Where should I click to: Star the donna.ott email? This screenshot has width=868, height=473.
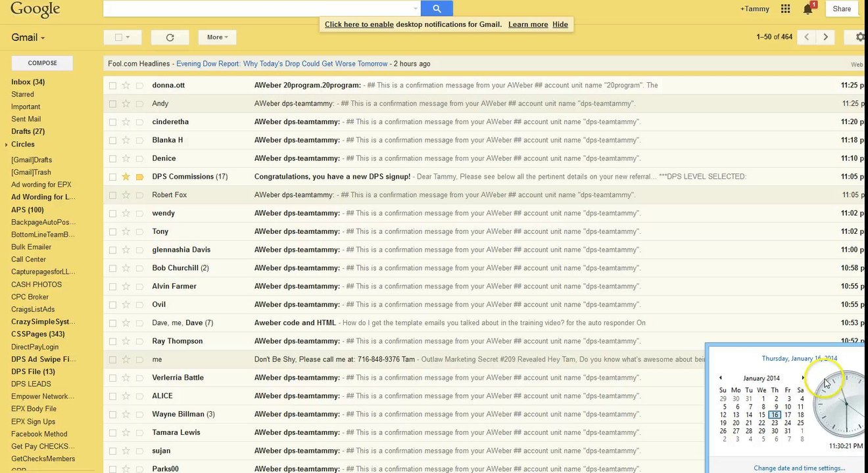(x=126, y=85)
